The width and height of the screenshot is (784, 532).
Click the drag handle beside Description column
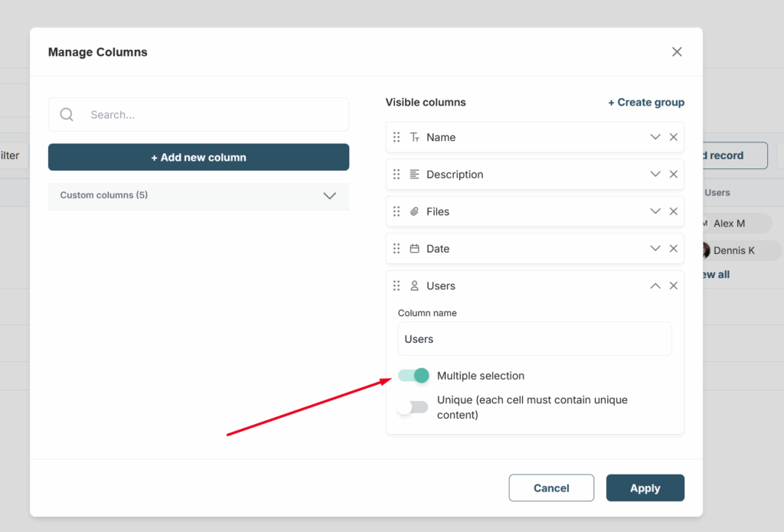pyautogui.click(x=397, y=175)
